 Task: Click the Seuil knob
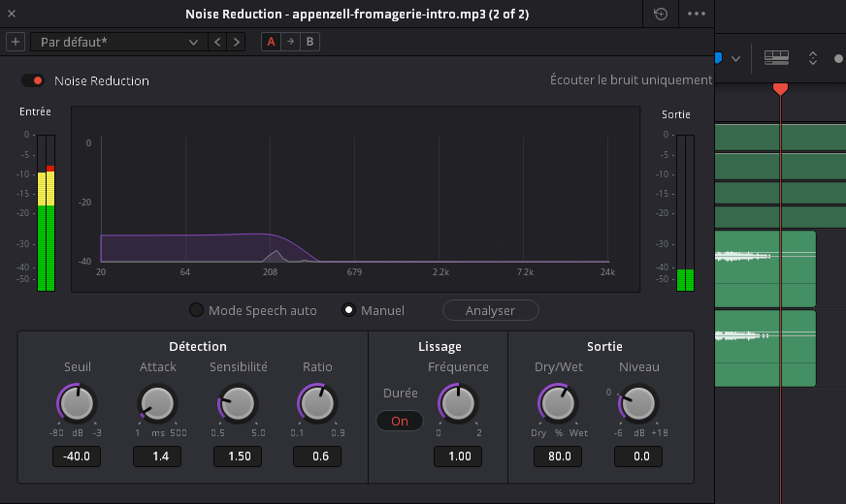(x=77, y=403)
